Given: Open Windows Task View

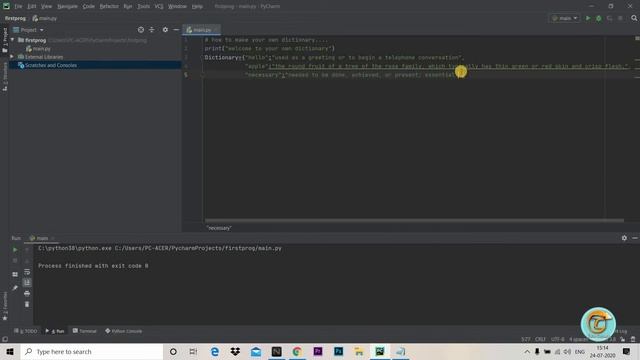Looking at the screenshot, I should pos(193,351).
